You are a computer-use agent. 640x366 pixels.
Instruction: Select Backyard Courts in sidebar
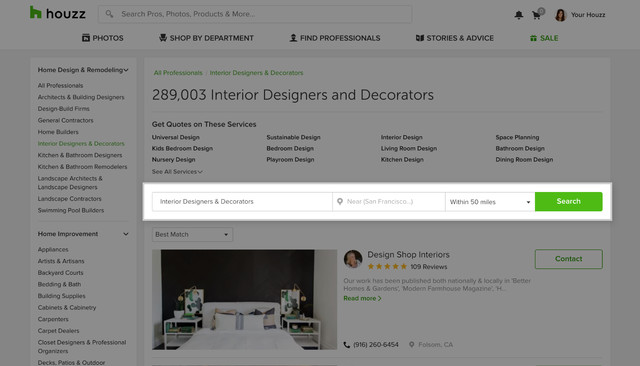point(60,273)
